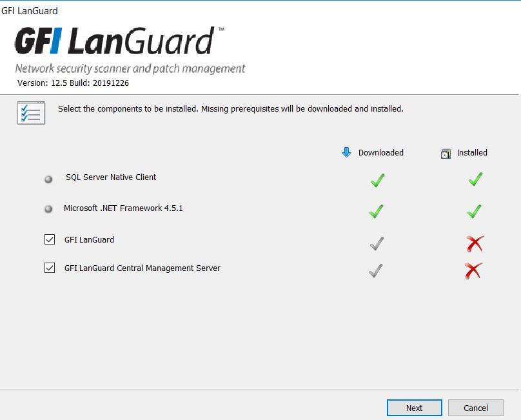Click the GFI LanGuard Central Management Server label
The image size is (521, 420).
143,268
